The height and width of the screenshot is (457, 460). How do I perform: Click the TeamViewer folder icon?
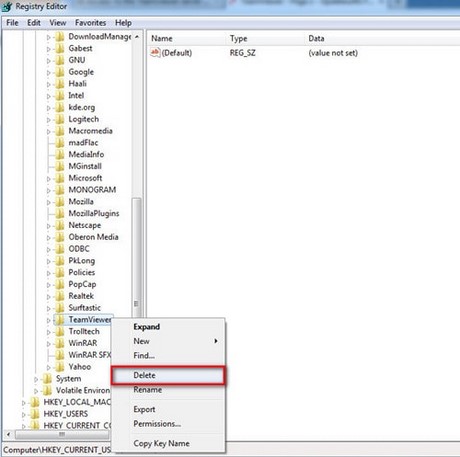click(60, 320)
